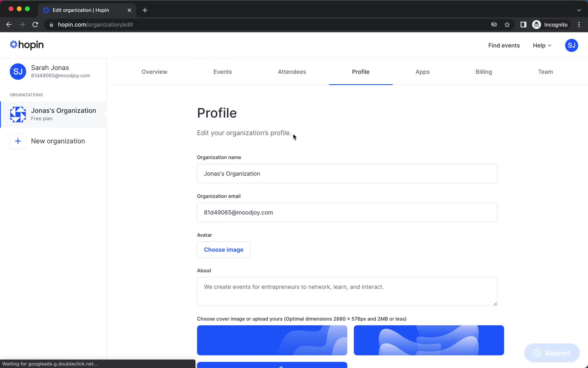Click the Hopin logo
This screenshot has height=368, width=588.
pyautogui.click(x=27, y=45)
